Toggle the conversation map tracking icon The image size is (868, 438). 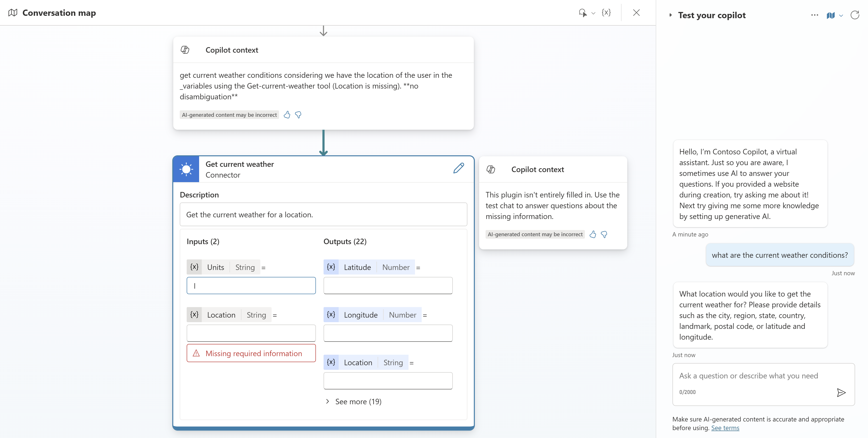click(x=831, y=16)
